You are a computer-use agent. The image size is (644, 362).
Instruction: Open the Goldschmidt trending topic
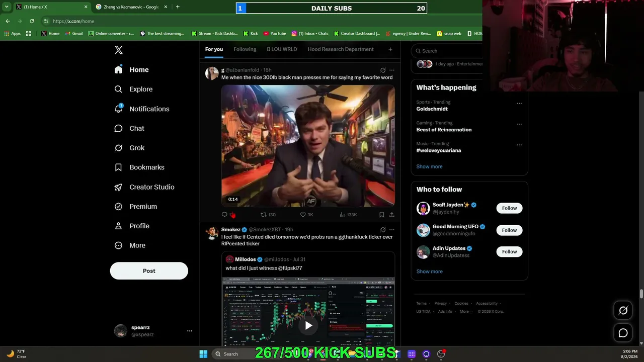432,109
